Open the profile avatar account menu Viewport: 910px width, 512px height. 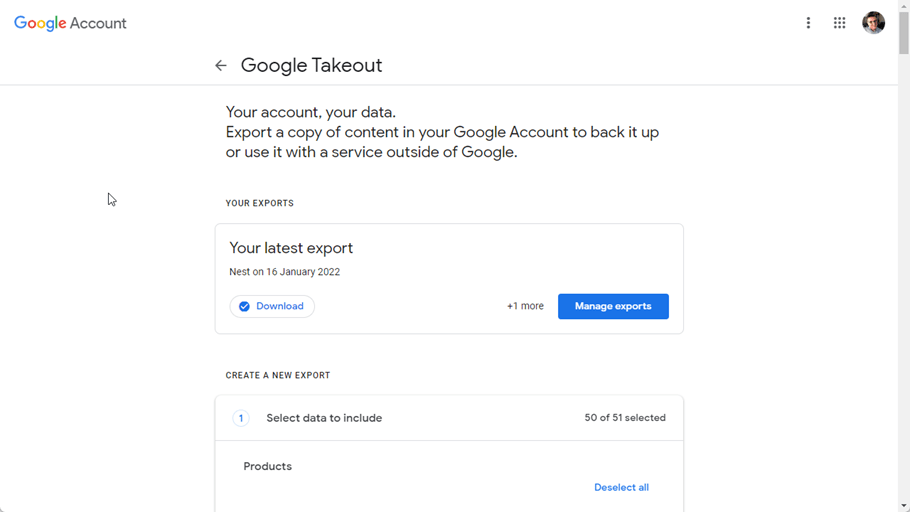click(x=873, y=23)
